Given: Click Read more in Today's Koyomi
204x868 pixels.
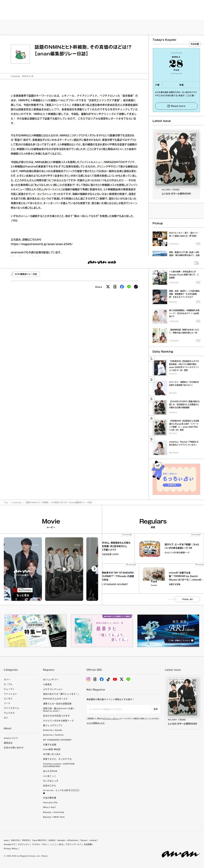Looking at the screenshot, I should [x=176, y=106].
